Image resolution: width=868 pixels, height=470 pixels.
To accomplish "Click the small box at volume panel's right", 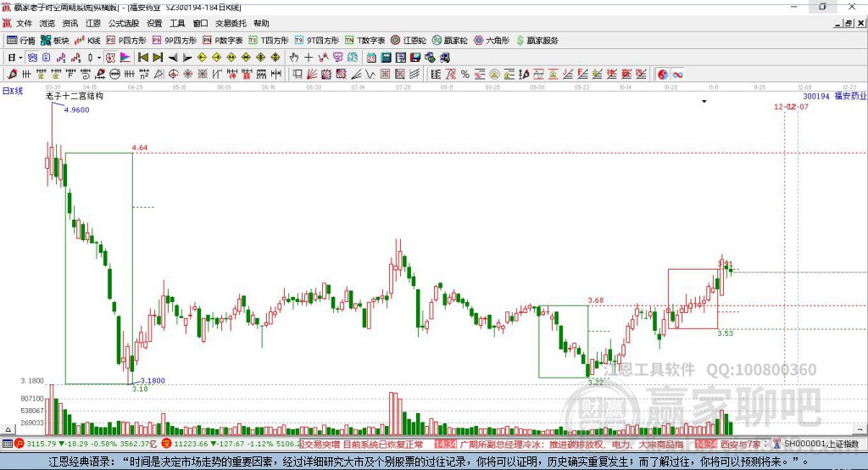I will tap(860, 429).
